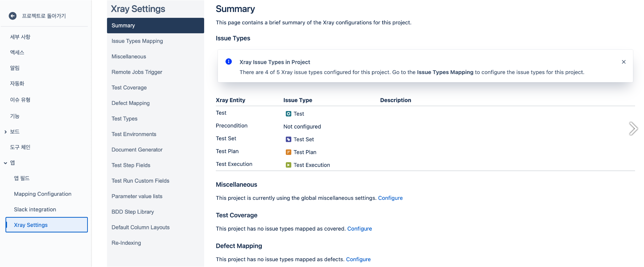
Task: Click the back arrow icon to return to project
Action: click(13, 16)
